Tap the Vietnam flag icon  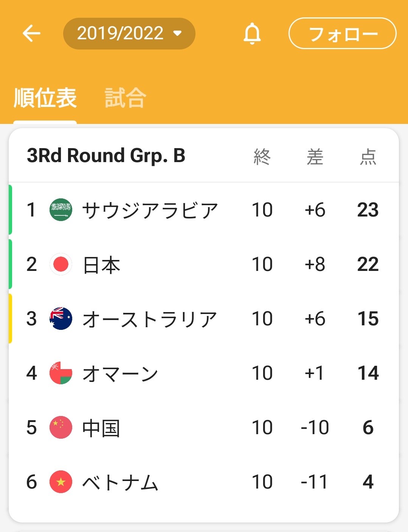pos(61,482)
